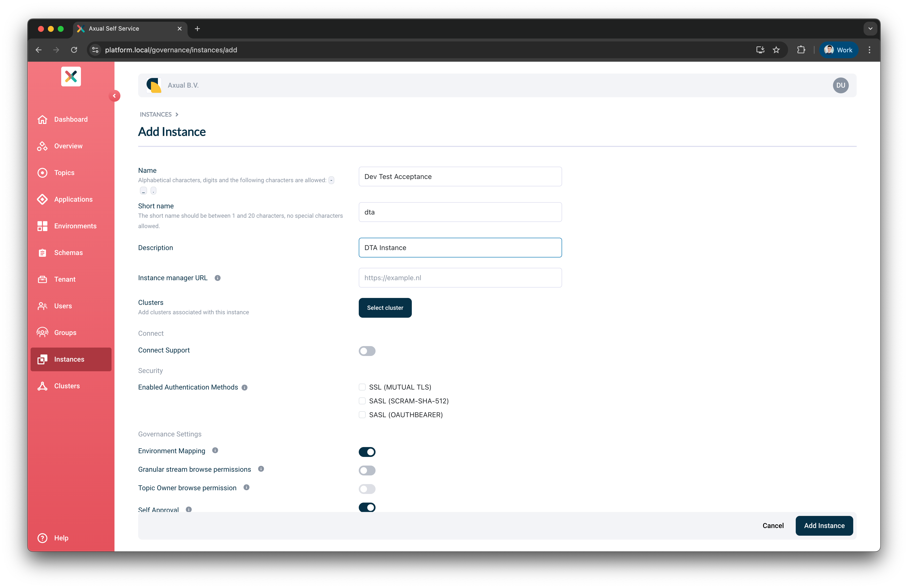The height and width of the screenshot is (588, 908).
Task: Open Schemas from the sidebar
Action: pos(42,252)
